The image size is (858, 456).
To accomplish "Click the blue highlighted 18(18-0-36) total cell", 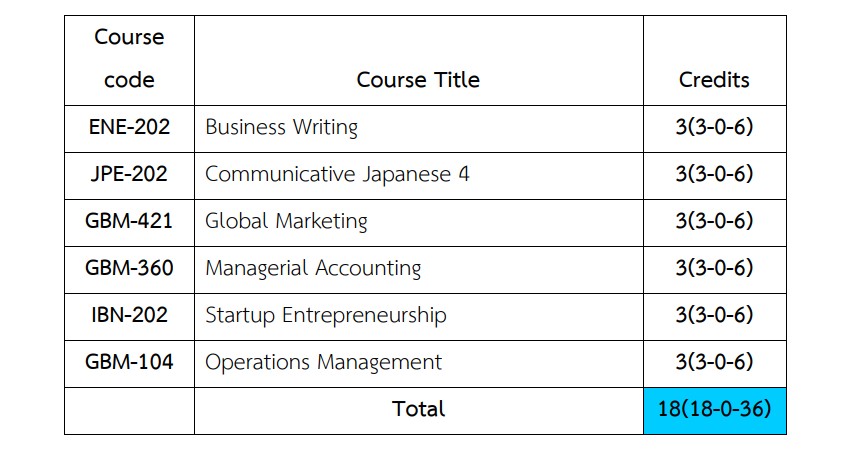I will (x=714, y=410).
